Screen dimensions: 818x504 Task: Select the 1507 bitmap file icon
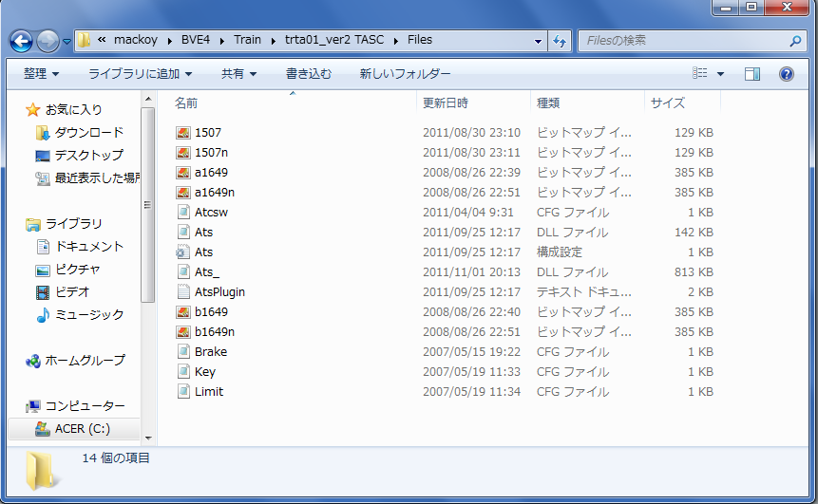point(183,133)
